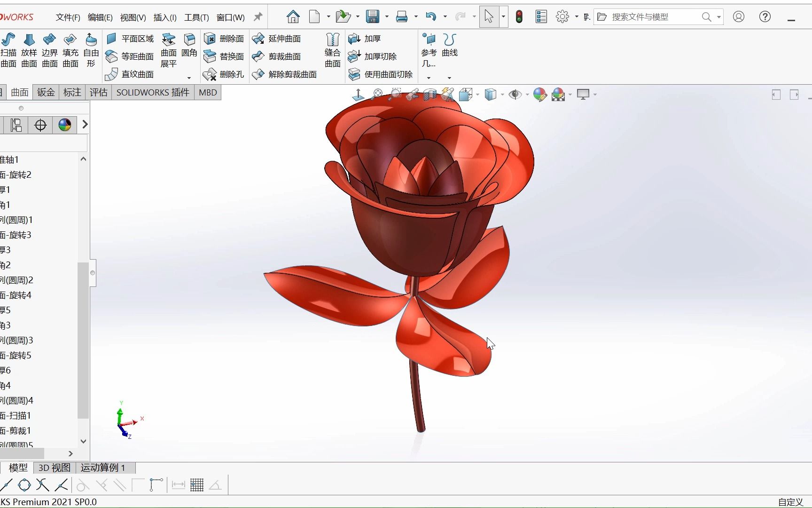
Task: Switch to the 3D 视图 bottom tab
Action: tap(54, 468)
